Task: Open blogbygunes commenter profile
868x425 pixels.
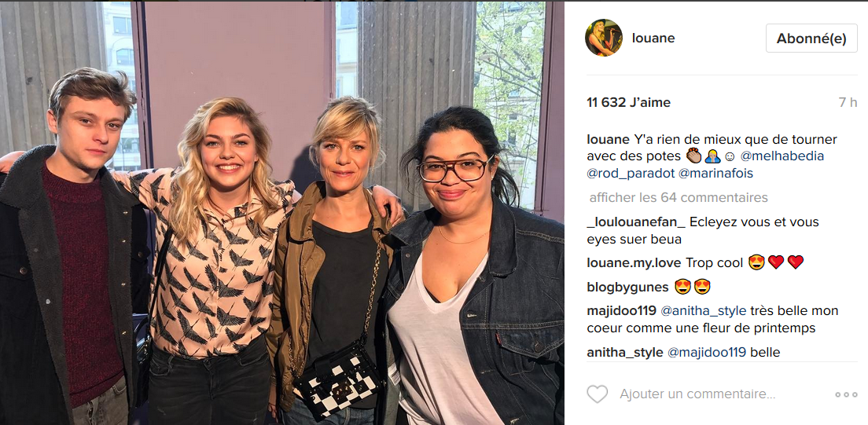Action: 627,288
